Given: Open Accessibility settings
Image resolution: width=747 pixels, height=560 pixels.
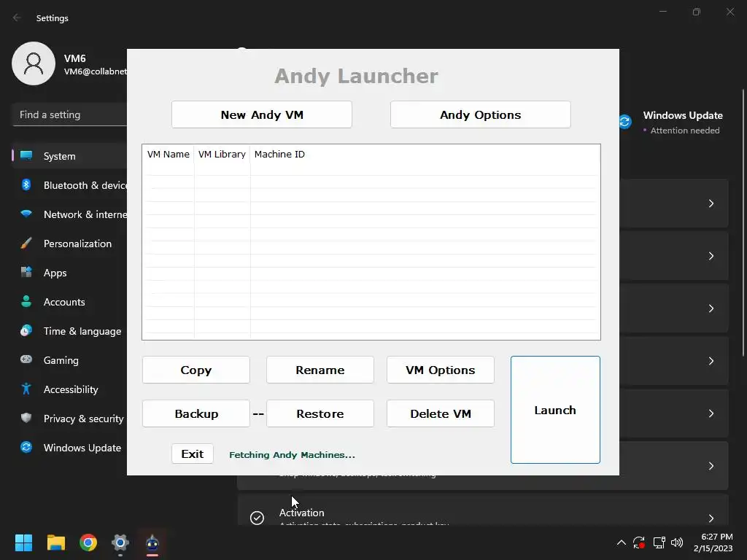Looking at the screenshot, I should (69, 389).
